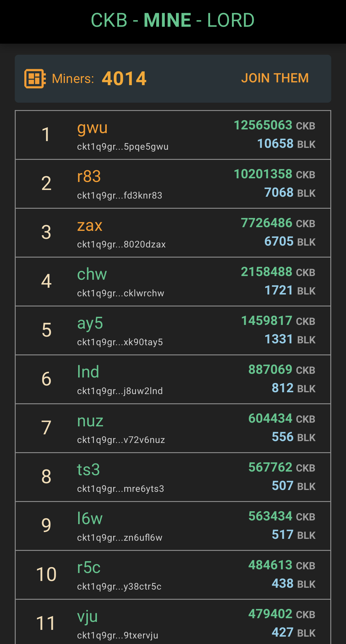Open the CKB - MINE - LORD title

pos(173,20)
